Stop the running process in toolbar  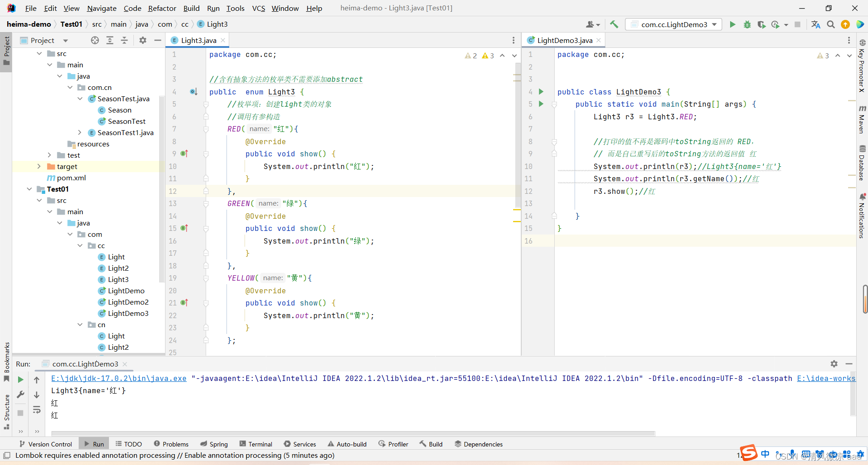click(x=797, y=24)
